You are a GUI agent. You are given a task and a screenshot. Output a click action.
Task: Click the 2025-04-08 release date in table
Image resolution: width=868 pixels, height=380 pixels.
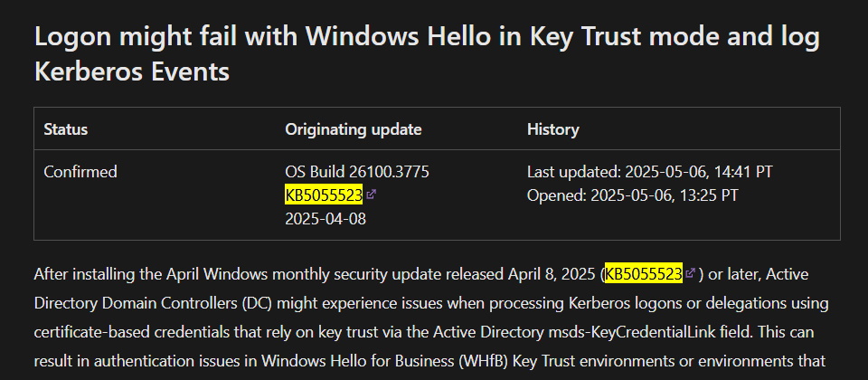coord(325,219)
